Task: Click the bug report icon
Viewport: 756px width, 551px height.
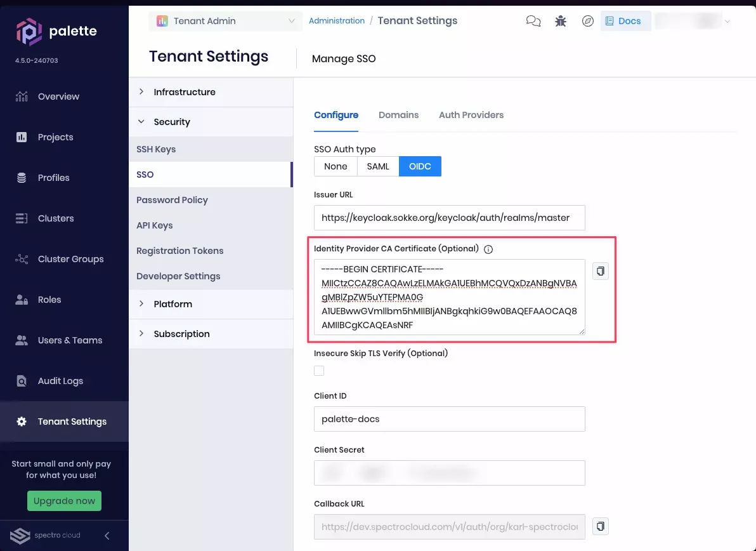Action: (560, 20)
